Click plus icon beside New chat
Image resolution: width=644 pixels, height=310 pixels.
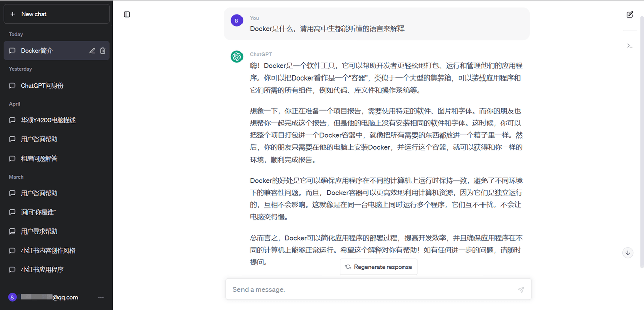pyautogui.click(x=13, y=14)
